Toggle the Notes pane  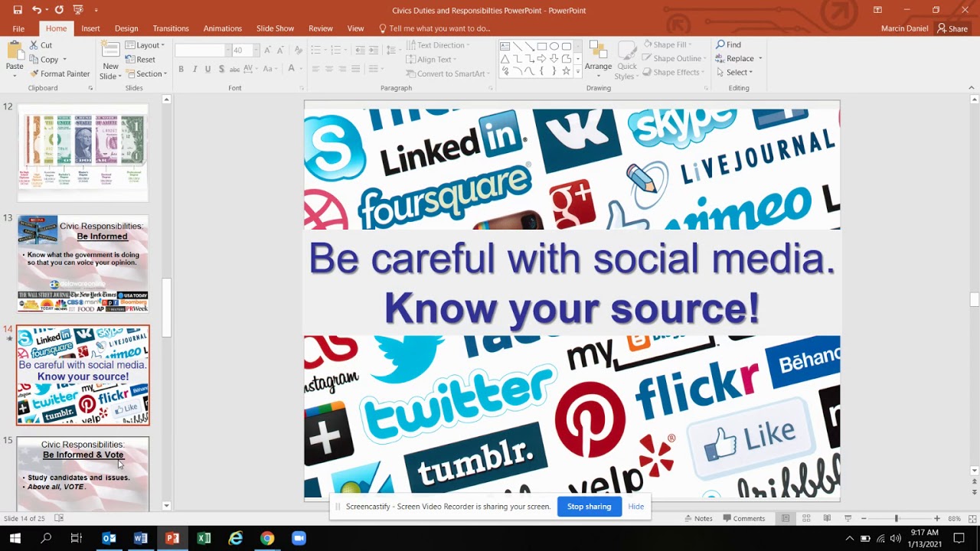coord(697,518)
